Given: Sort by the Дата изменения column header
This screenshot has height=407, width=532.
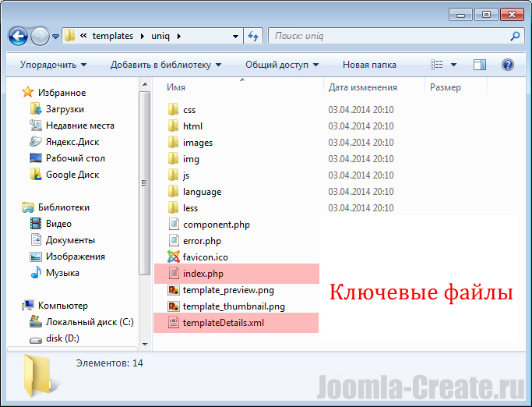Looking at the screenshot, I should pos(363,87).
